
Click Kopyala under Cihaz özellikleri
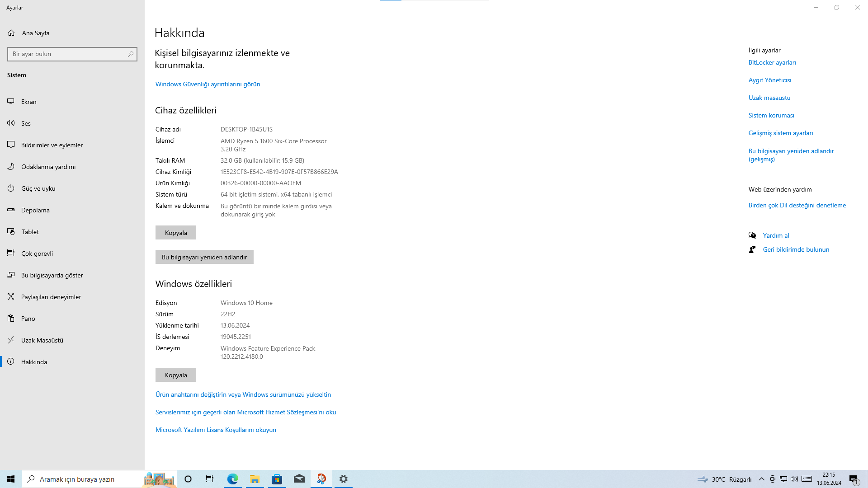tap(176, 233)
